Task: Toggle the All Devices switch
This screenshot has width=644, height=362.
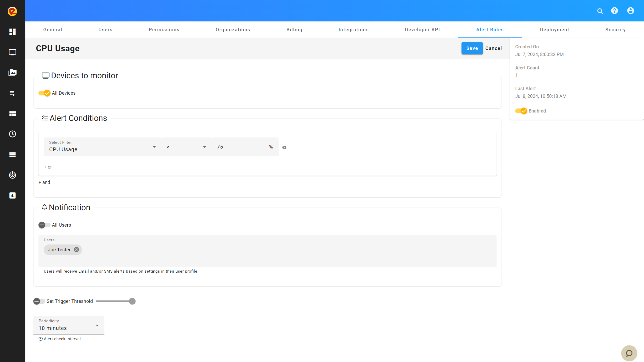Action: tap(44, 93)
